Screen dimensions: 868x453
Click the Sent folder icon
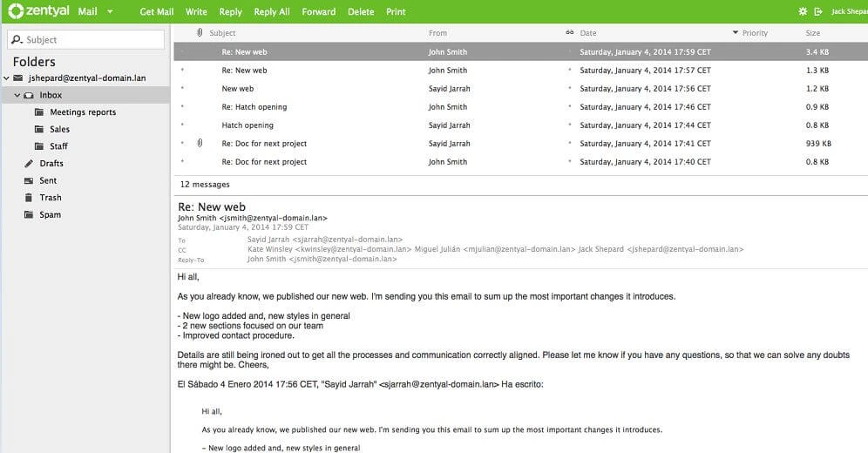pyautogui.click(x=29, y=180)
